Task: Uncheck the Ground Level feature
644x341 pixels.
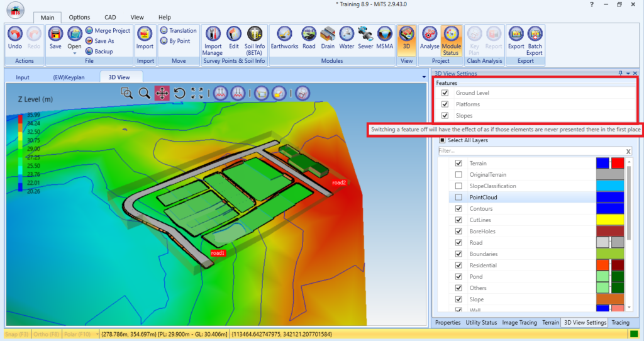Action: pos(445,93)
